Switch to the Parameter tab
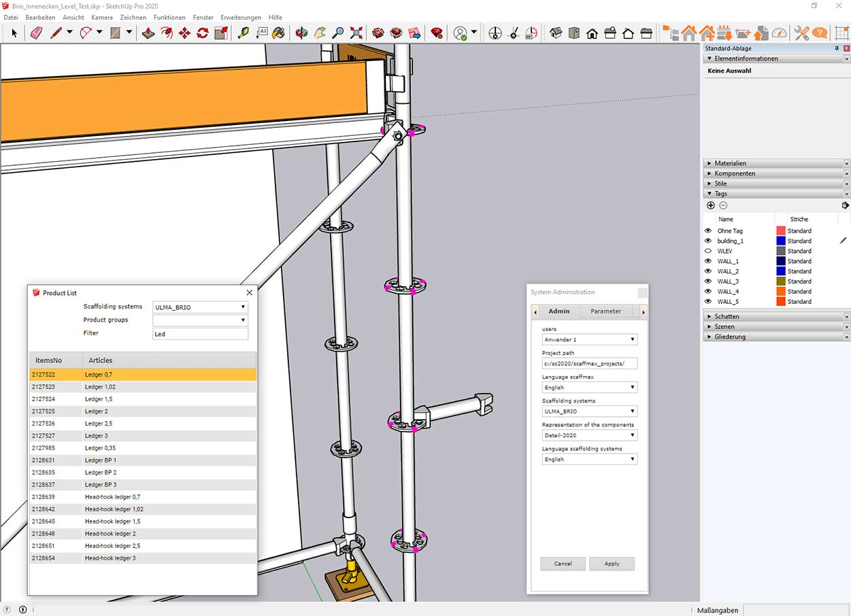The height and width of the screenshot is (616, 851). point(605,311)
